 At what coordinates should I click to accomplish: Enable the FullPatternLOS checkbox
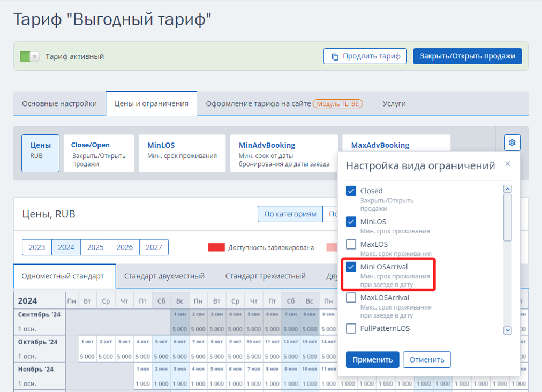click(351, 328)
